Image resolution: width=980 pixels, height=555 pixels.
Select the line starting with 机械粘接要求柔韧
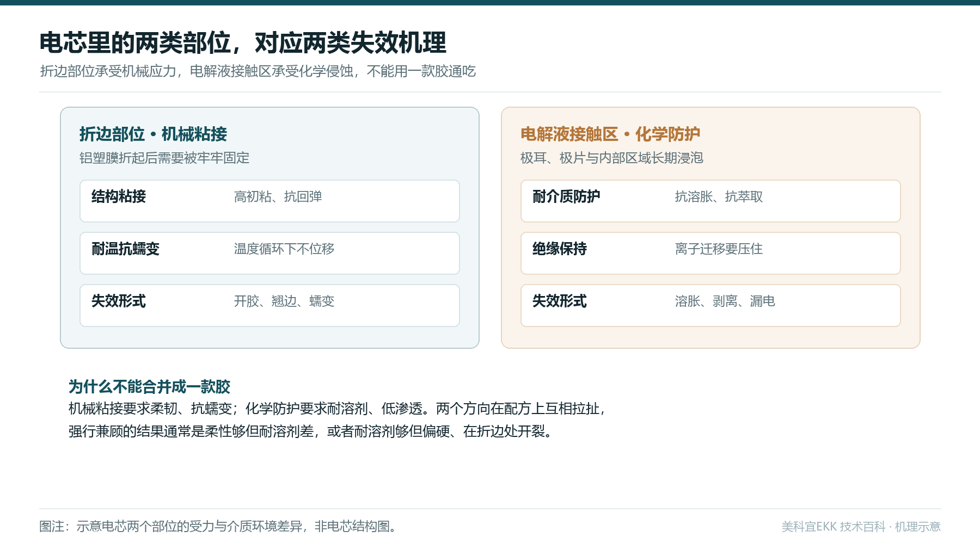tap(338, 409)
